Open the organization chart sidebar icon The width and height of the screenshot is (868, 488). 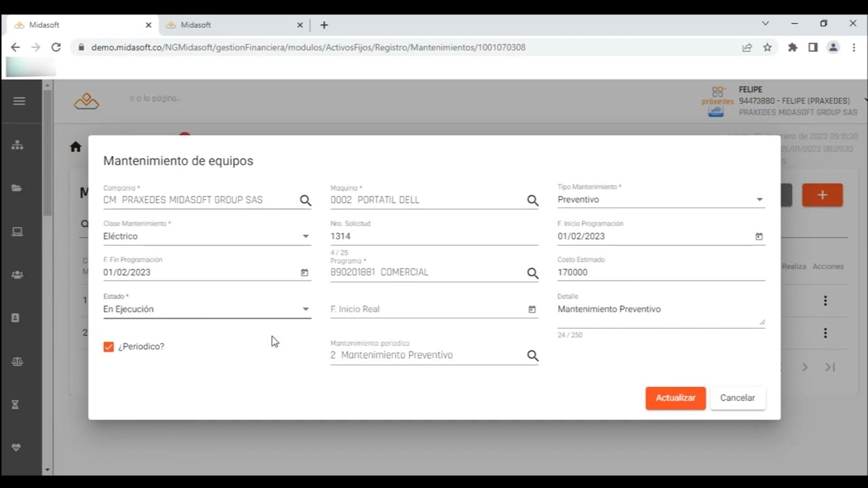(18, 145)
